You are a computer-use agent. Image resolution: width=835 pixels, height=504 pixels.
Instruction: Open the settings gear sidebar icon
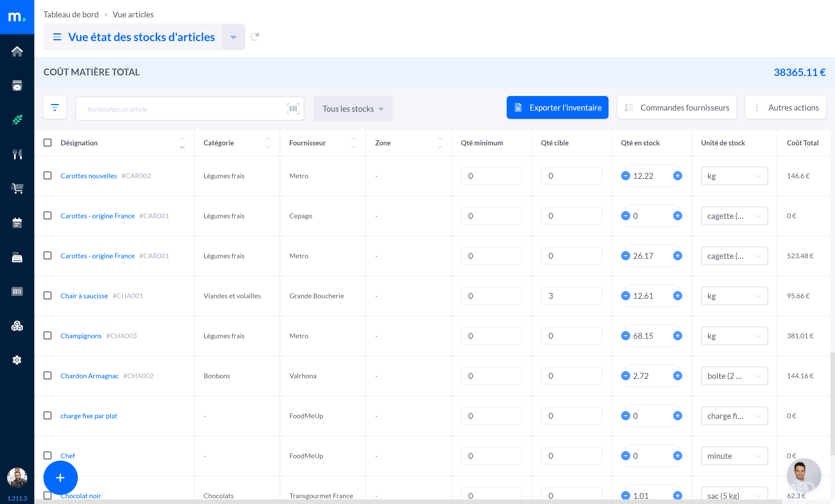coord(17,360)
